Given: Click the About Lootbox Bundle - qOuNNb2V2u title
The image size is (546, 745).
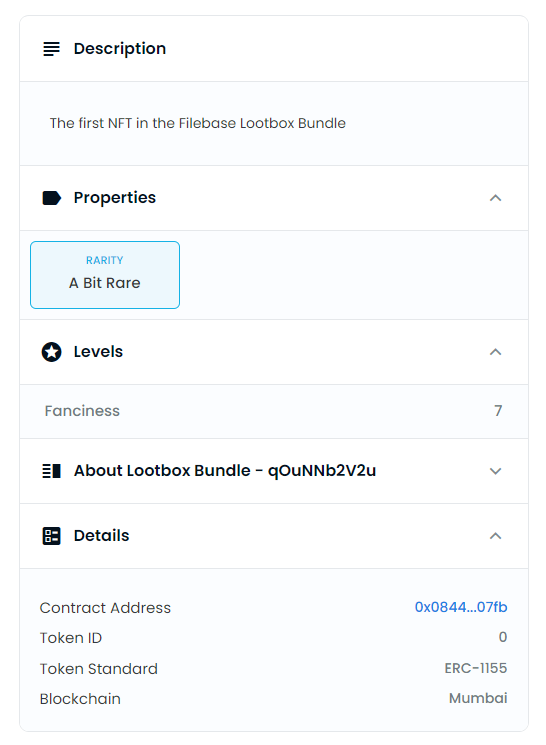Looking at the screenshot, I should click(x=225, y=470).
